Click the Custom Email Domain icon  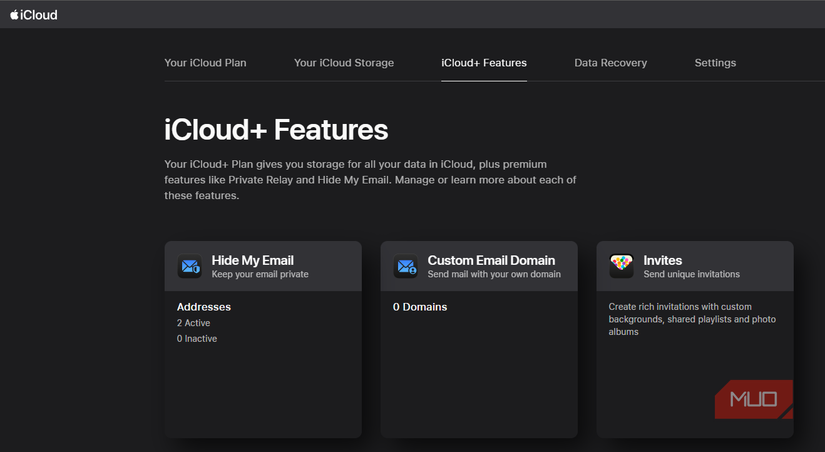pos(406,266)
